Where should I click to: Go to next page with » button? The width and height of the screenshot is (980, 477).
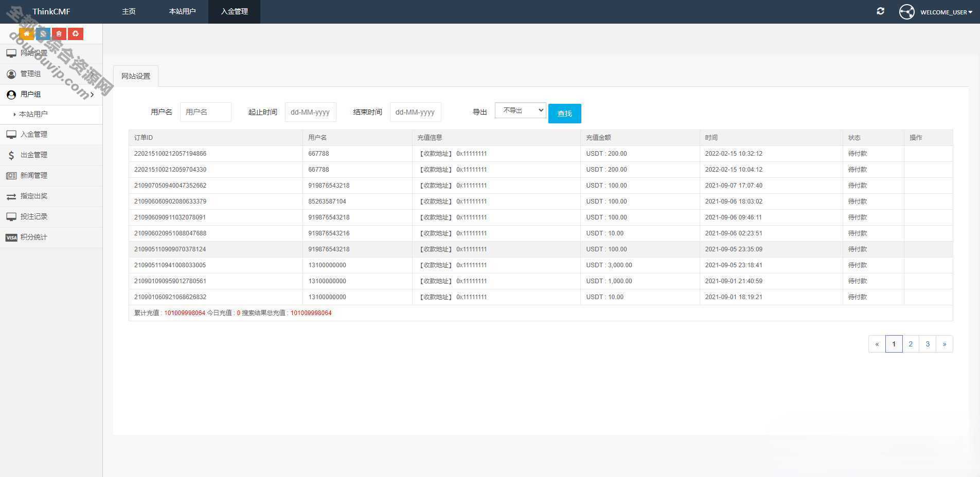click(945, 344)
